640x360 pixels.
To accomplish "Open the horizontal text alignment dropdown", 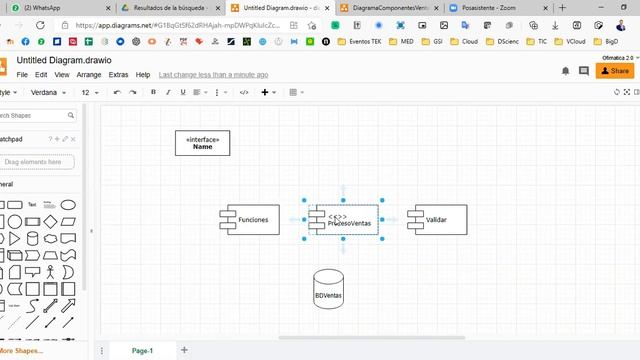I will 200,92.
